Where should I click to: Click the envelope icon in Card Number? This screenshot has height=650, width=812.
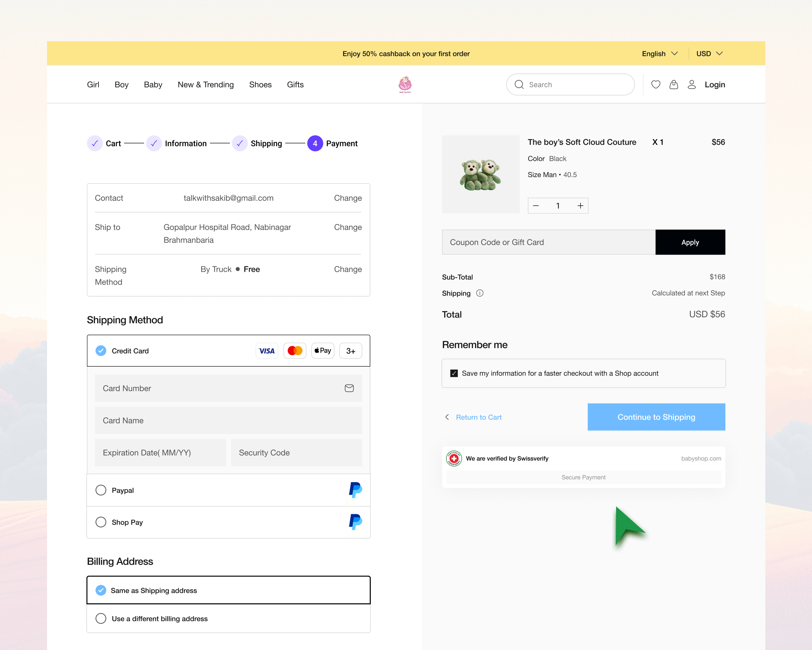[349, 388]
